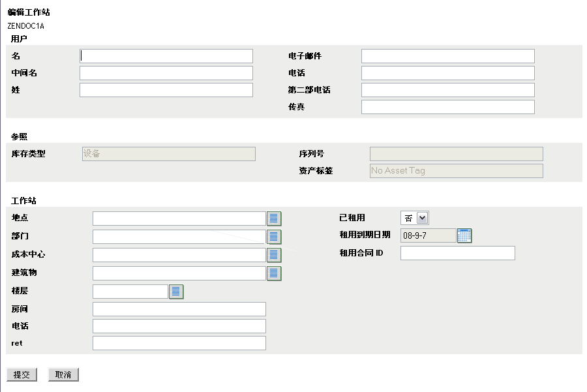Select the 中间名 text field
This screenshot has width=587, height=392.
166,73
